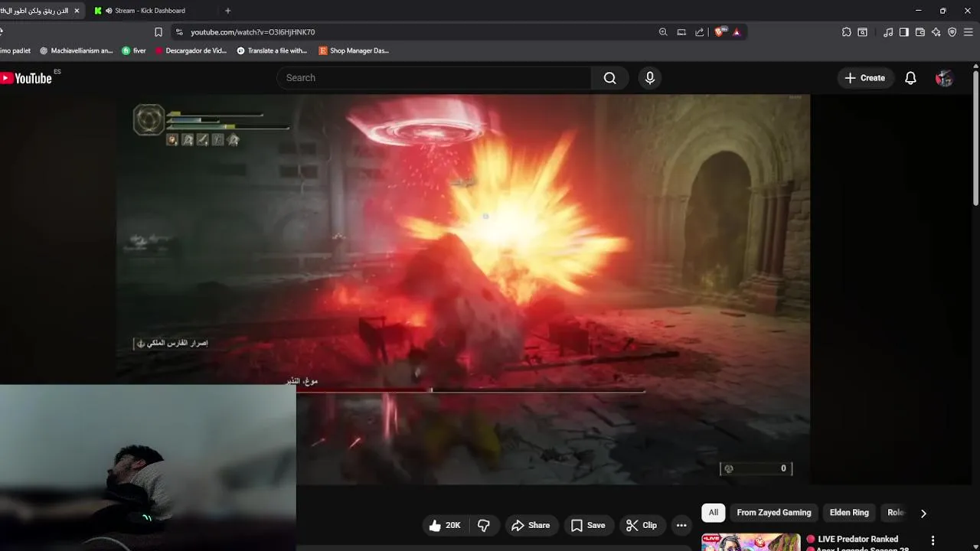This screenshot has height=551, width=980.
Task: Mute the Kick Dashboard tab audio icon
Action: (x=109, y=11)
